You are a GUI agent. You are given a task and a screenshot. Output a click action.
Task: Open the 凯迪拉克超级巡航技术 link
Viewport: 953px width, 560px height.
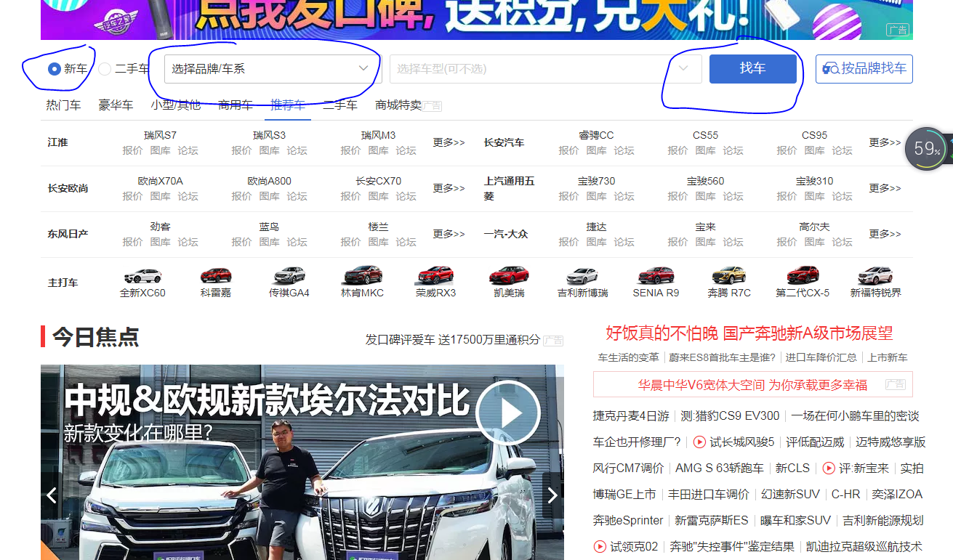(x=864, y=547)
